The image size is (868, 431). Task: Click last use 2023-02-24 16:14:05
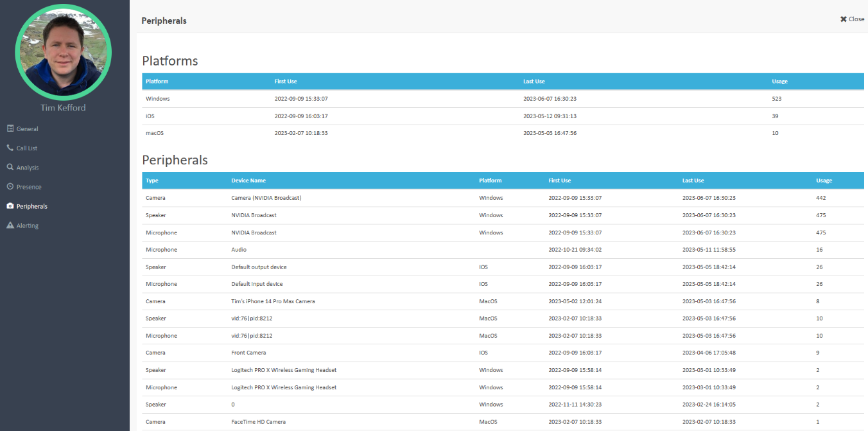[709, 405]
